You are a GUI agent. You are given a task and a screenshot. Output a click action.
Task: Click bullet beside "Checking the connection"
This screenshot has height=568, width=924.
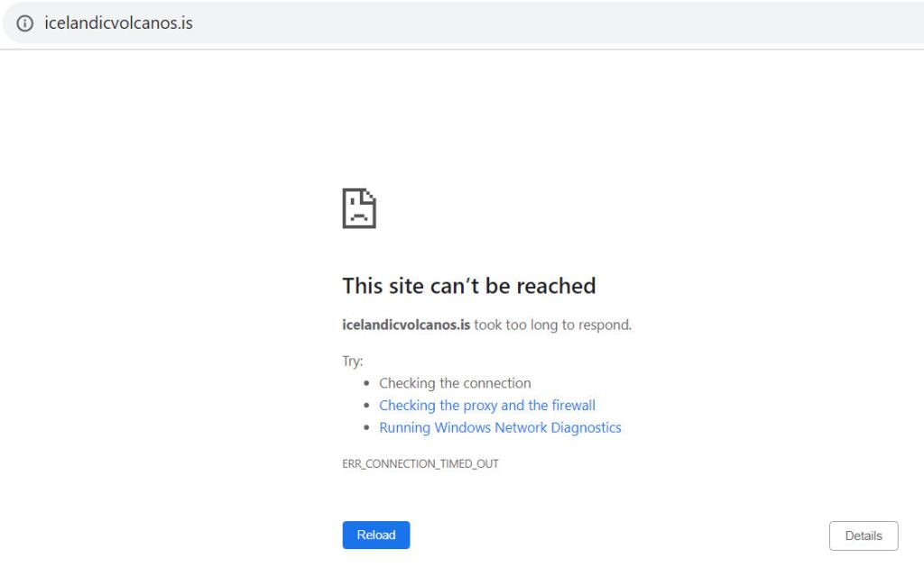click(366, 383)
